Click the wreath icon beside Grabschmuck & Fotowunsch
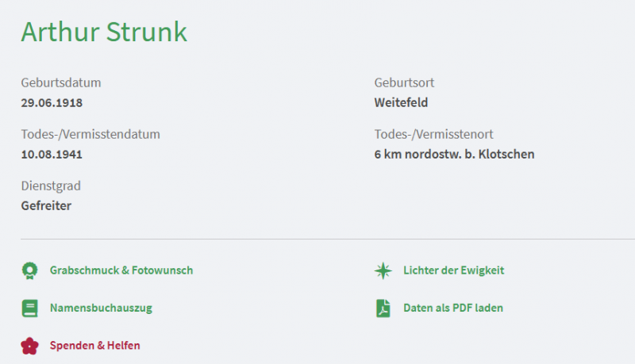The width and height of the screenshot is (635, 364). tap(29, 270)
